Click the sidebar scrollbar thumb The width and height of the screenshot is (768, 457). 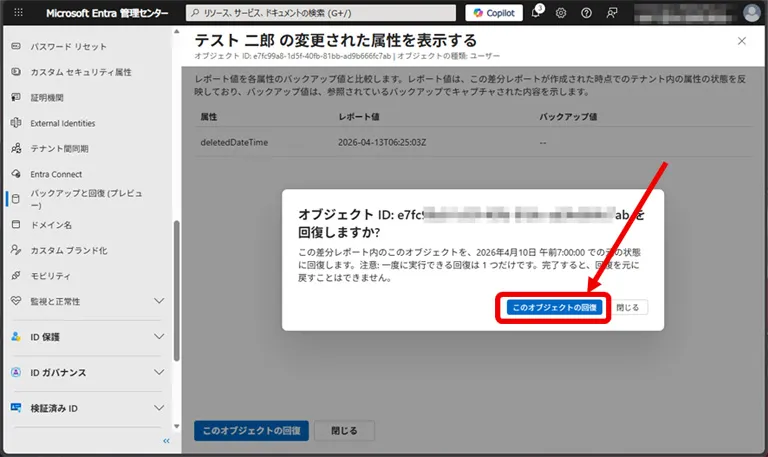tap(176, 291)
